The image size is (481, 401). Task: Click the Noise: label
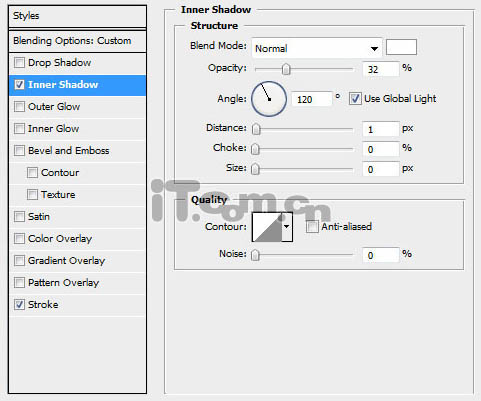coord(233,254)
